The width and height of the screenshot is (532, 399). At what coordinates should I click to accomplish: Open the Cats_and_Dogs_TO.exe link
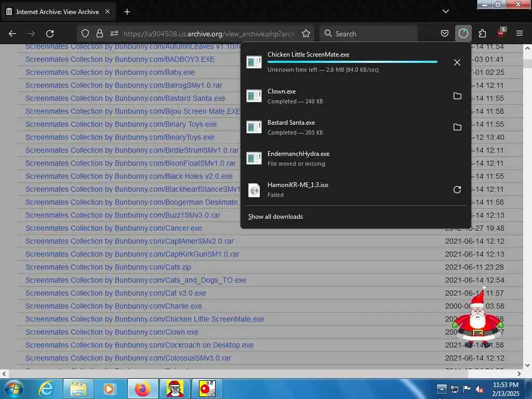(x=136, y=280)
